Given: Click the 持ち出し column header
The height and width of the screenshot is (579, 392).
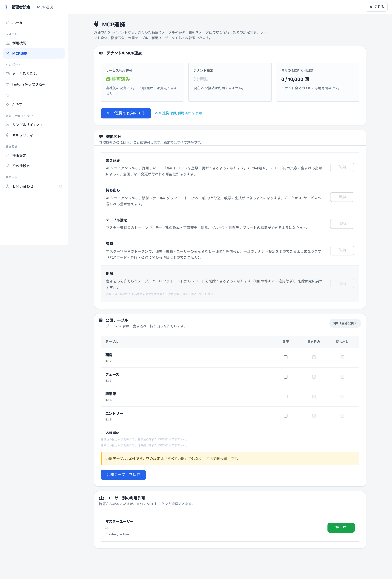Looking at the screenshot, I should [342, 342].
